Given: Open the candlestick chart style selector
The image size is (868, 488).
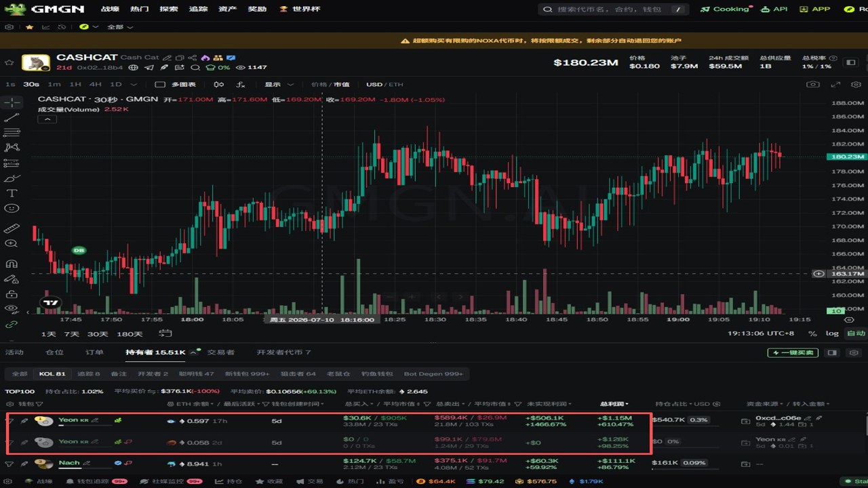Looking at the screenshot, I should [218, 85].
